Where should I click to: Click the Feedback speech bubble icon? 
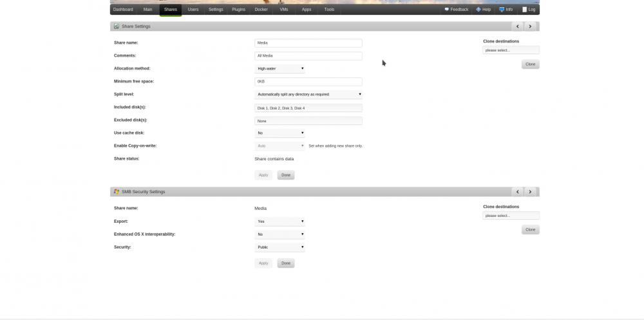pos(446,10)
